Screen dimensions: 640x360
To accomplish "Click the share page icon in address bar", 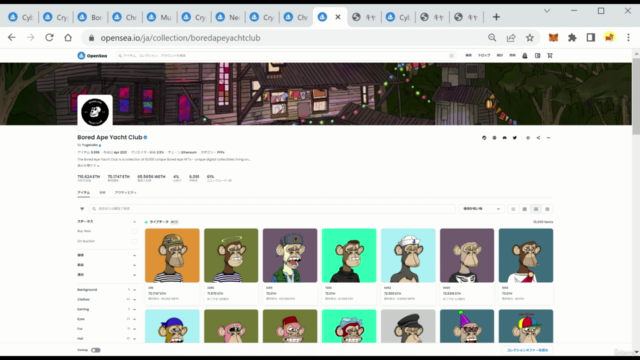I will click(511, 38).
